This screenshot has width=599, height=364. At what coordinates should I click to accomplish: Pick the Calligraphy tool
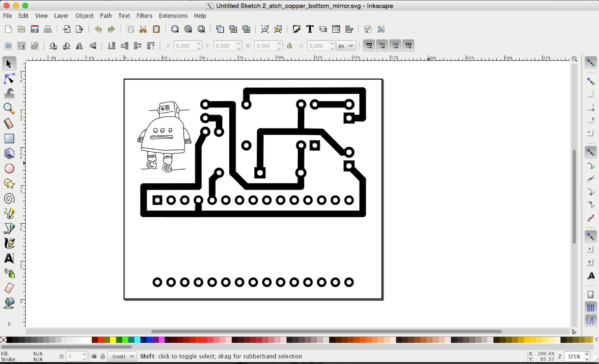click(9, 243)
